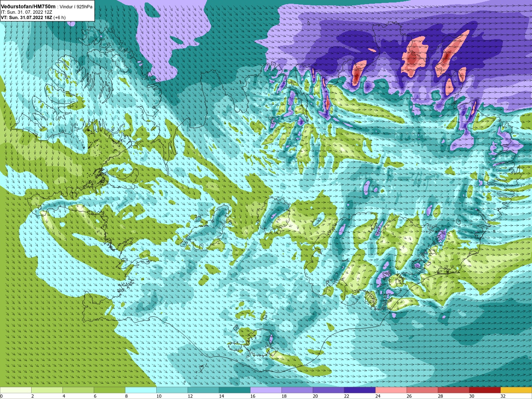Click the 2–4 light green legend swatch
532x399 pixels.
click(x=47, y=390)
